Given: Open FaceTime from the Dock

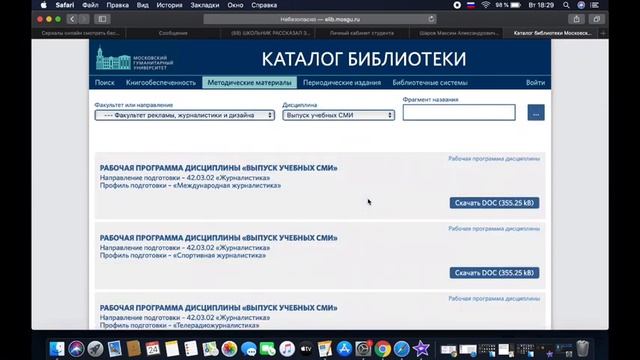Looking at the screenshot, I should 268,349.
